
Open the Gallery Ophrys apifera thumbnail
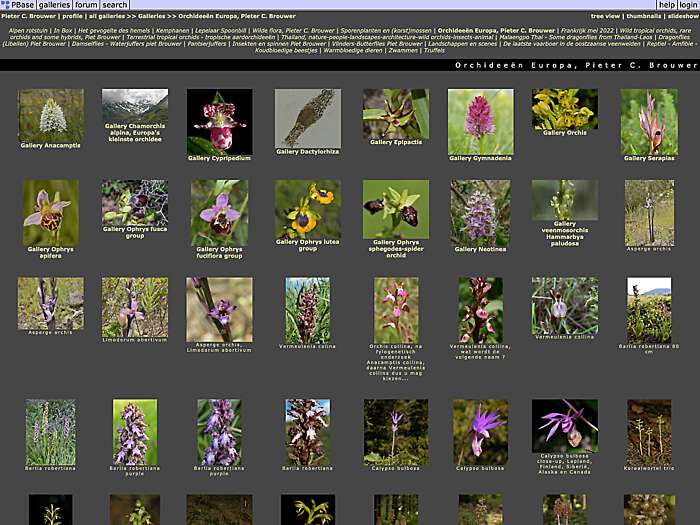point(50,213)
